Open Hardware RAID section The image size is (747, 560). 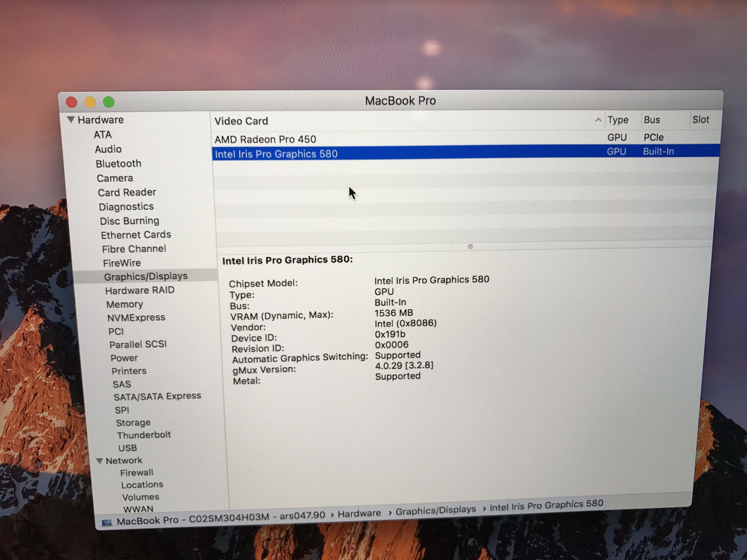click(140, 290)
